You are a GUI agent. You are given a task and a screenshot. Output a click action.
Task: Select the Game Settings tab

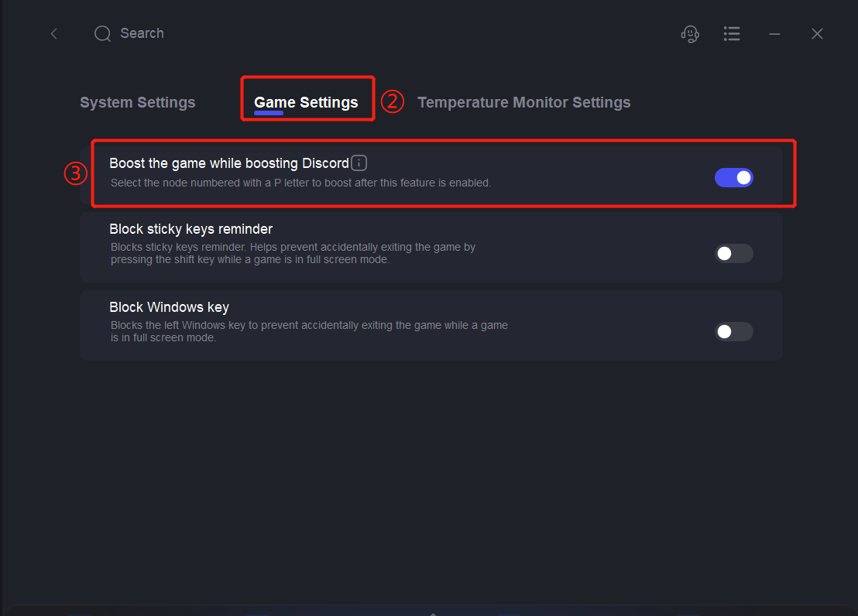[306, 101]
